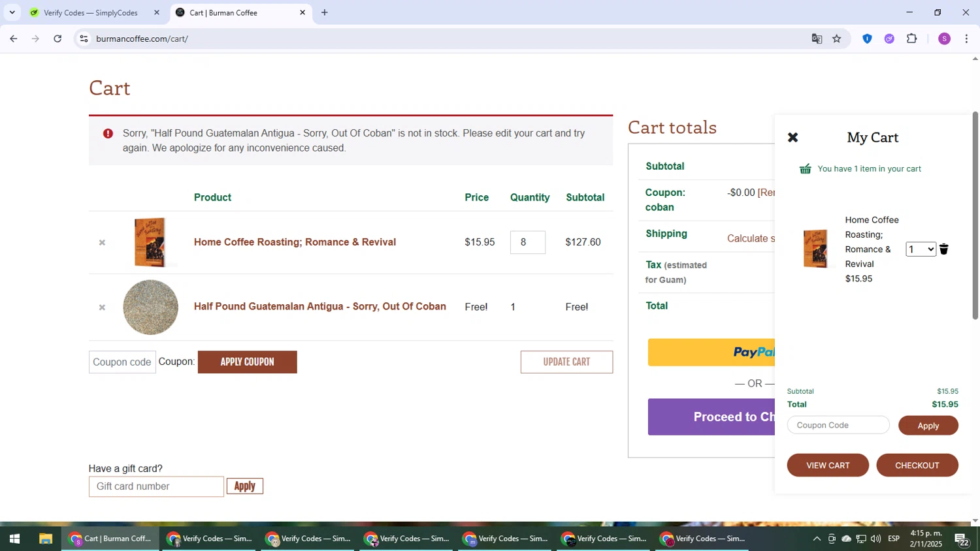Screen dimensions: 980x551
Task: Open Half Pound Guatemalan Antigua product link
Action: (x=320, y=306)
